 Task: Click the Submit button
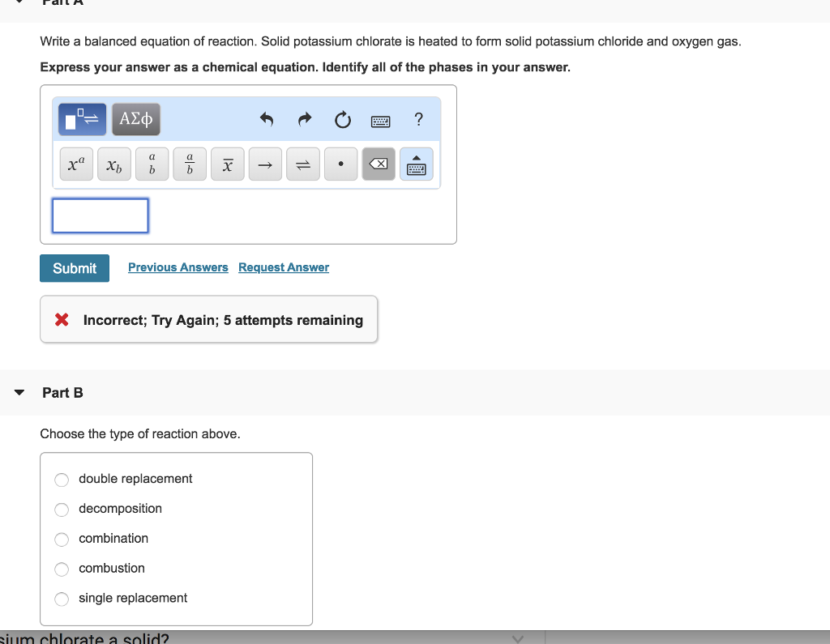[74, 267]
